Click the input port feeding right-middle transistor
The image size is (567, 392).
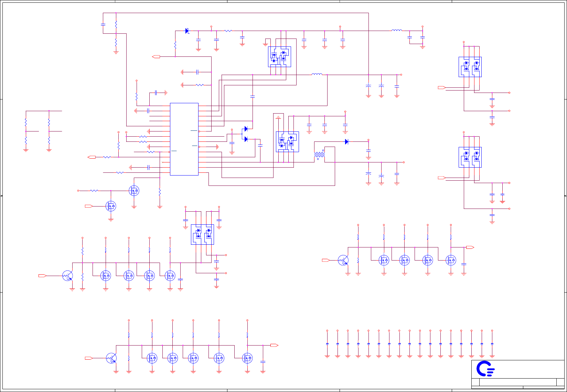(326, 260)
